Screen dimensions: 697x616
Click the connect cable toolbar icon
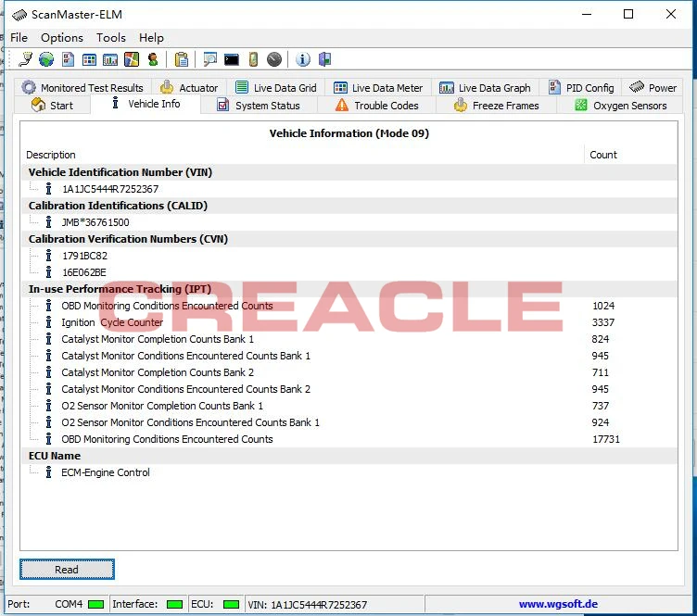(25, 59)
